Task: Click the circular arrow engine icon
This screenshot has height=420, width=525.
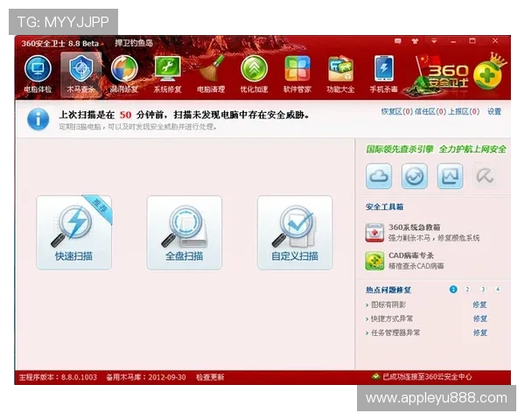Action: [x=415, y=176]
